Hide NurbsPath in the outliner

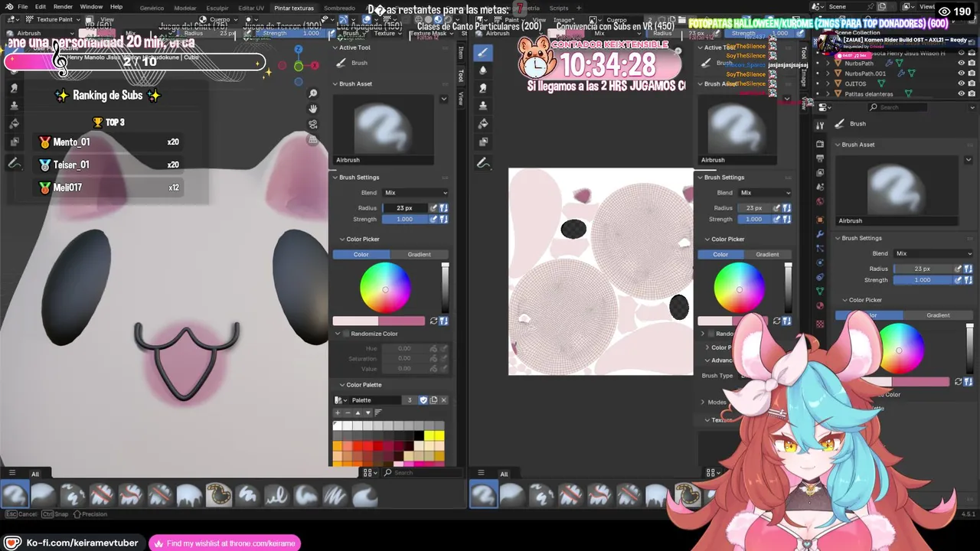point(961,64)
